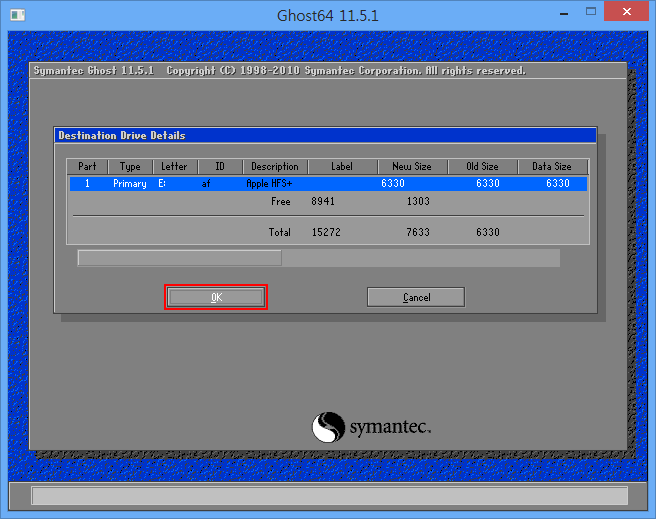The height and width of the screenshot is (519, 656).
Task: Click the drive letter E: cell
Action: (162, 184)
